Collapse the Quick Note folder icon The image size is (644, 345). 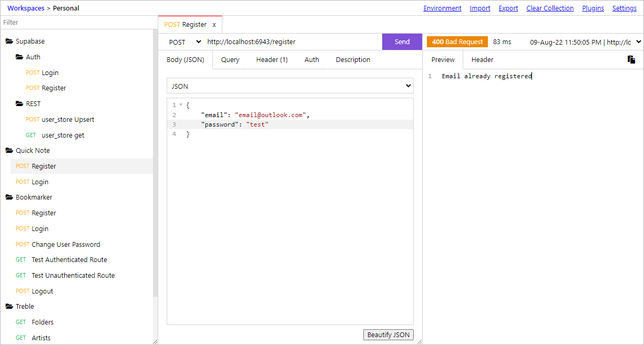tap(9, 150)
